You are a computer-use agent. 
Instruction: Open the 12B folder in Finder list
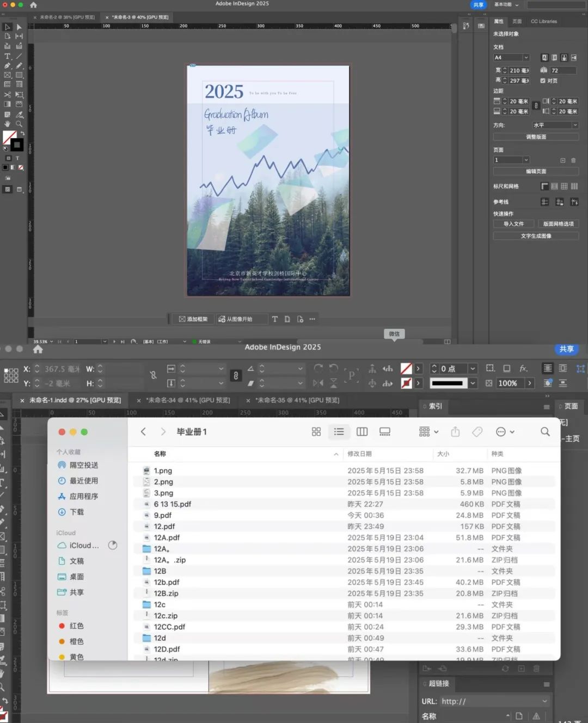click(160, 571)
